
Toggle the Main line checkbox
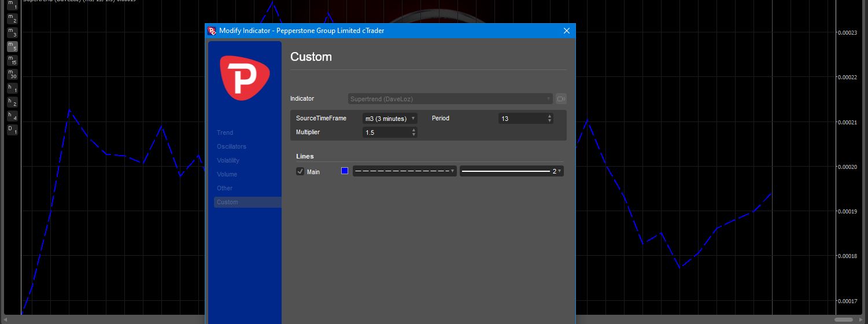tap(300, 171)
